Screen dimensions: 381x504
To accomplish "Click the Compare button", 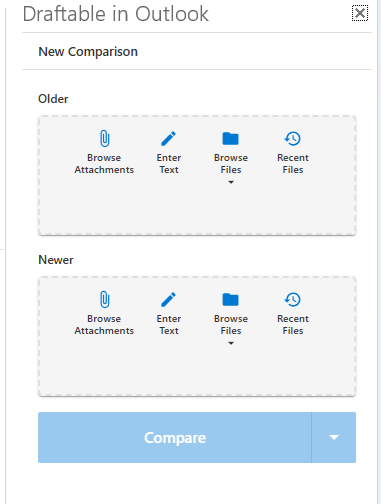I will [175, 437].
